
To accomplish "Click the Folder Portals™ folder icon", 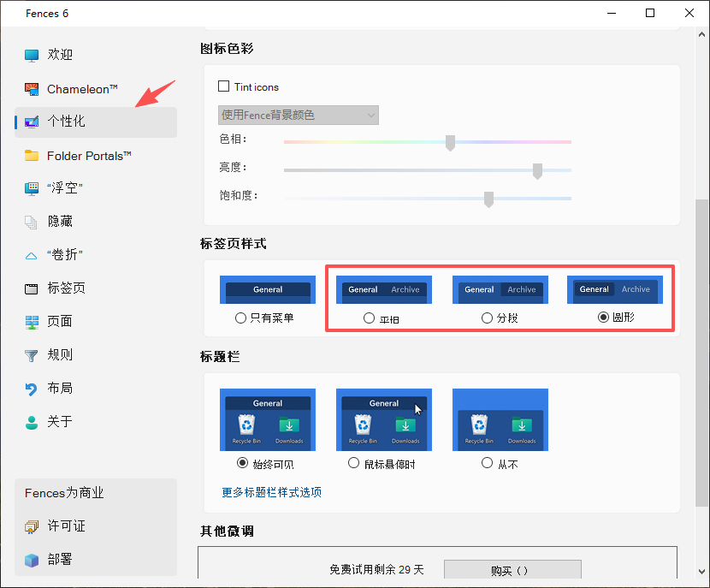I will click(x=32, y=156).
